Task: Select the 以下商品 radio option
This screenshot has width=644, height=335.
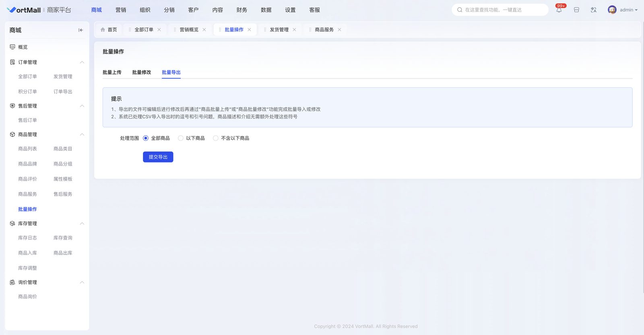Action: click(181, 138)
